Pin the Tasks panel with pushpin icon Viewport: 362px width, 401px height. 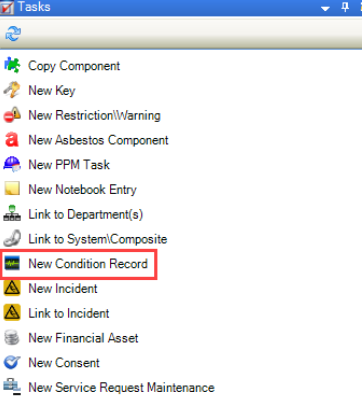pyautogui.click(x=345, y=7)
